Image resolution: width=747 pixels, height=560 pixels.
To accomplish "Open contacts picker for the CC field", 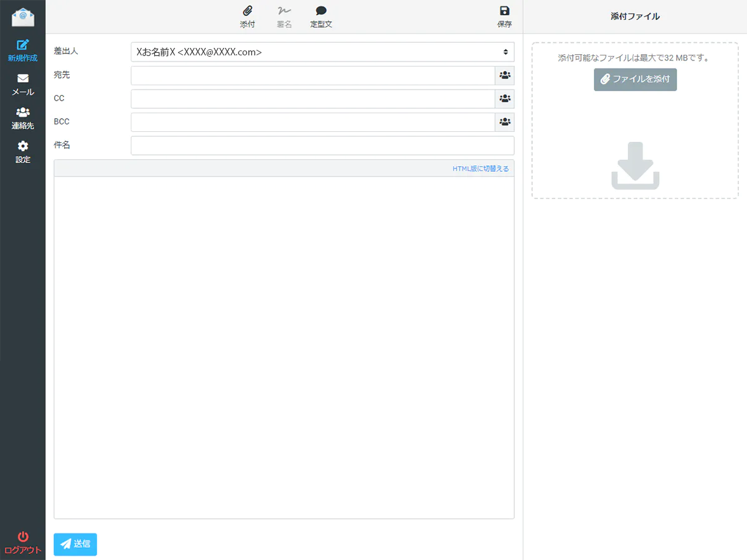I will pos(505,98).
